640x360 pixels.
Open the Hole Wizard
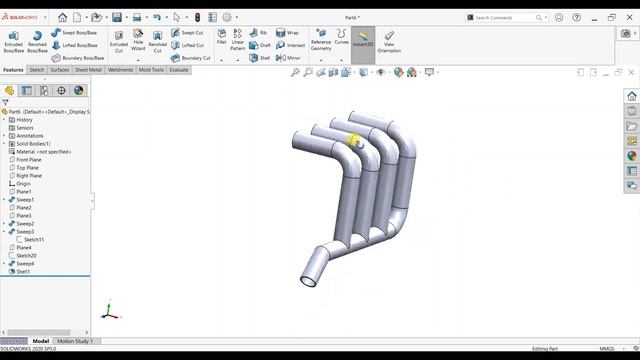click(x=138, y=40)
